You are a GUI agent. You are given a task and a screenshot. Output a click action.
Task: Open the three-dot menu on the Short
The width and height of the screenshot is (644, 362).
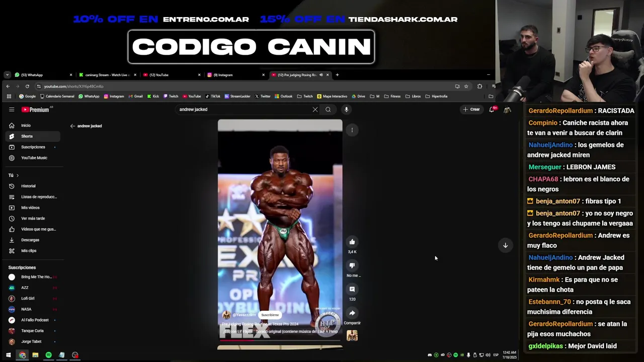click(352, 130)
